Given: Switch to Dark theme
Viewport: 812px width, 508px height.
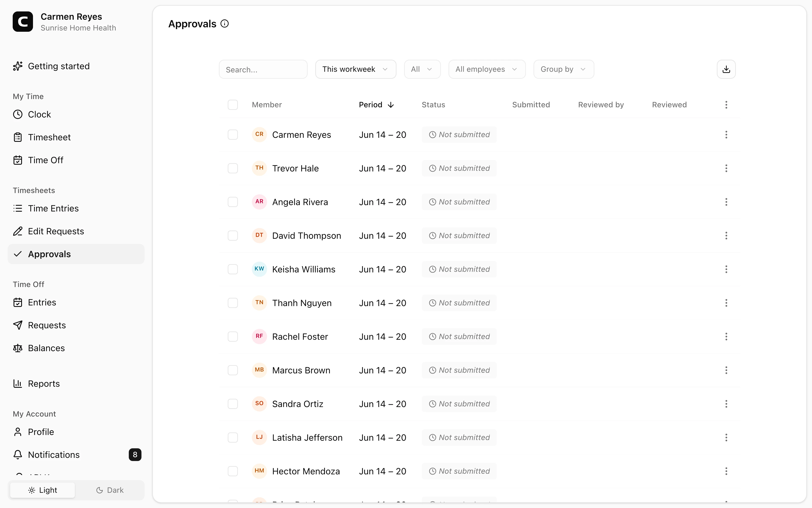Looking at the screenshot, I should (x=110, y=490).
